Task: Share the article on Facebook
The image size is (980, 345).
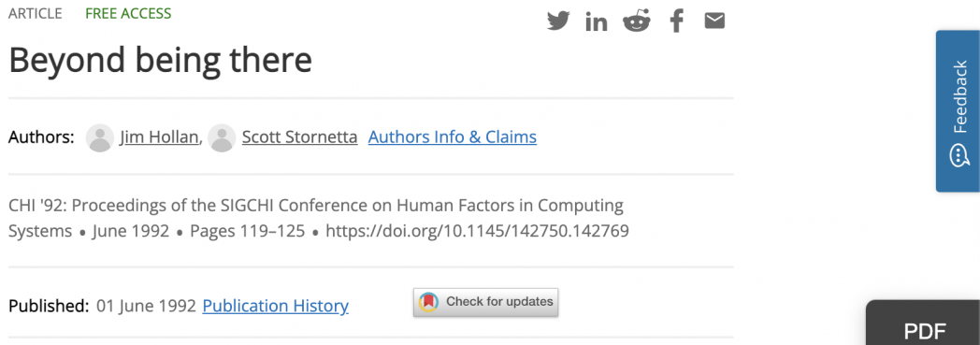Action: tap(676, 22)
